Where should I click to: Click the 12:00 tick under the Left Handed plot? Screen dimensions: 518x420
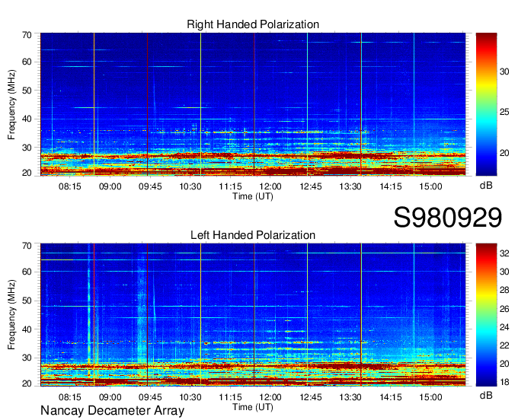pos(270,397)
